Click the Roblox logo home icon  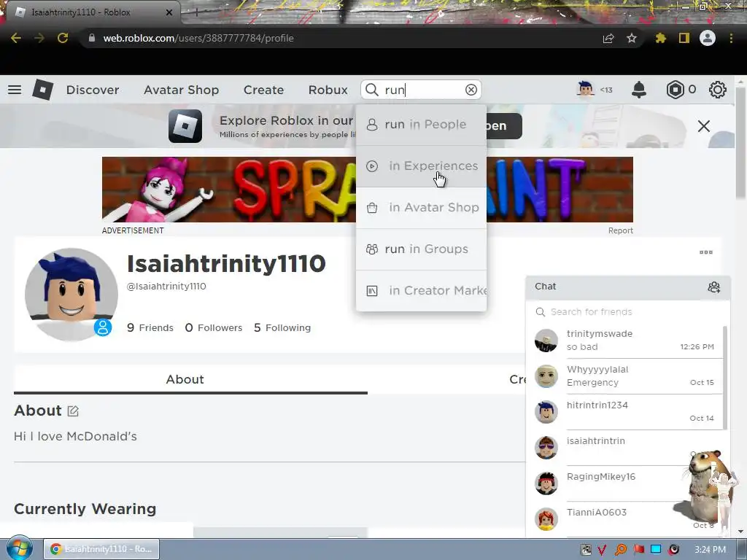pyautogui.click(x=42, y=90)
